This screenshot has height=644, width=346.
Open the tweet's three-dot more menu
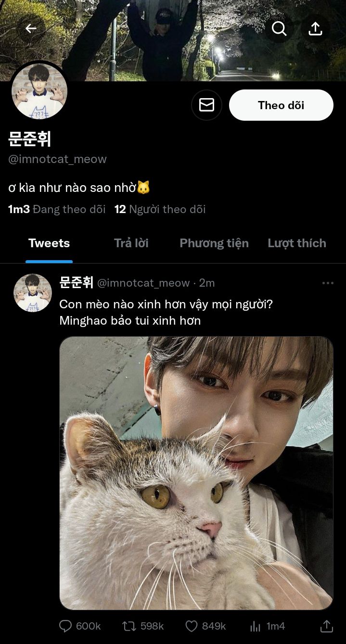[328, 283]
